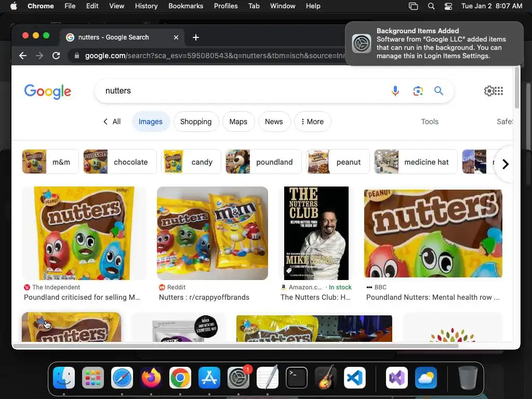Open The Independent nutters bag image
The image size is (532, 399).
(x=84, y=233)
